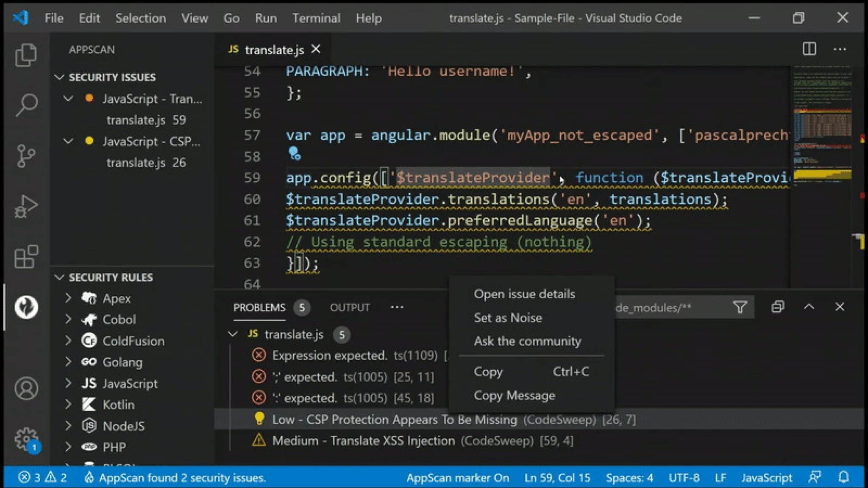
Task: Choose Set as Noise from context menu
Action: tap(508, 318)
